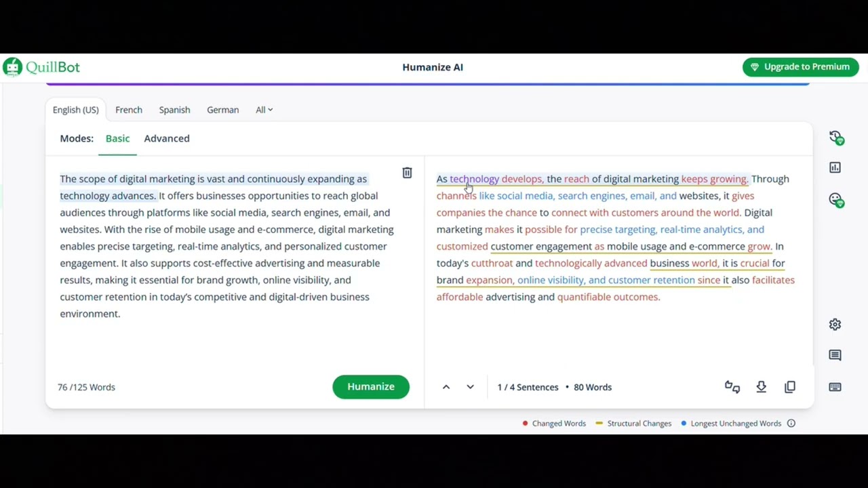Switch language to Spanish

[174, 110]
